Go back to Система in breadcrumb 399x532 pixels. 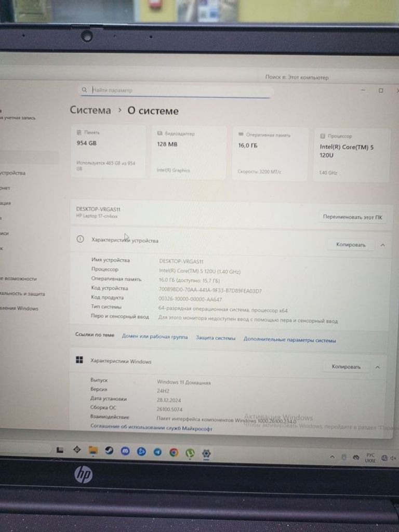point(90,110)
